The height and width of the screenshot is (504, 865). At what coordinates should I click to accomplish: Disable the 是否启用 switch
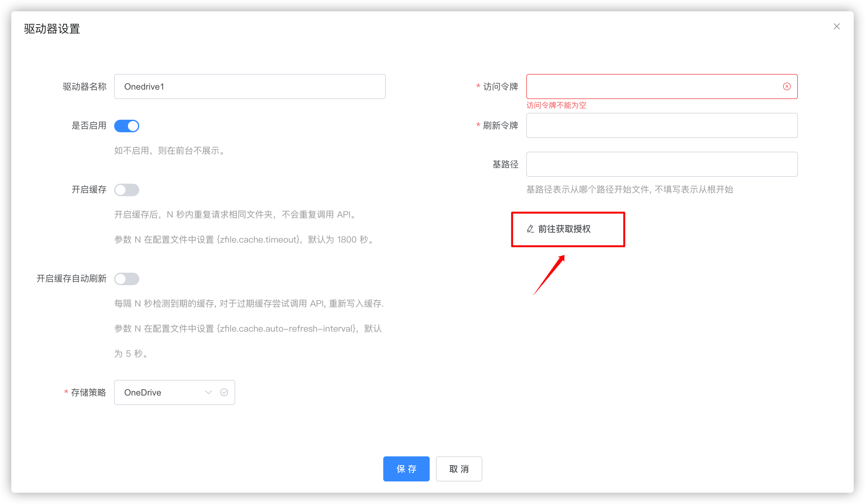(x=127, y=126)
